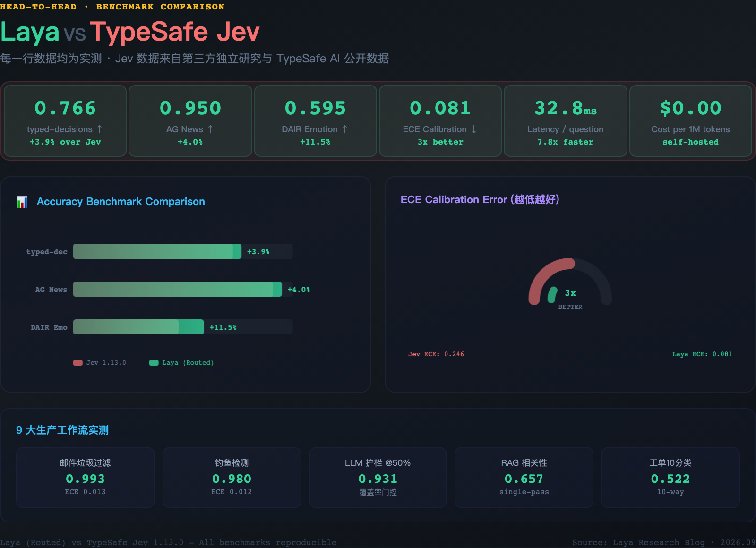Click the ECE 0.012 value
The height and width of the screenshot is (548, 756).
[232, 492]
